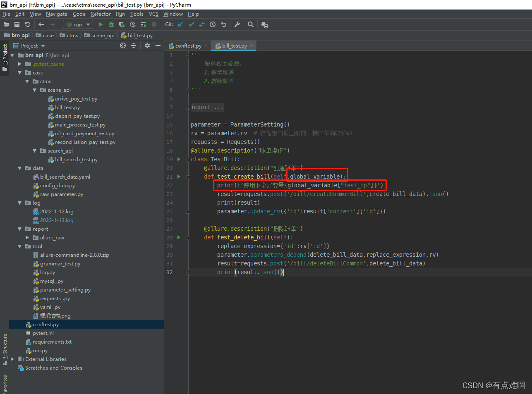Viewport: 532px width, 394px height.
Task: Select Scratches and Consoles node
Action: [x=54, y=368]
